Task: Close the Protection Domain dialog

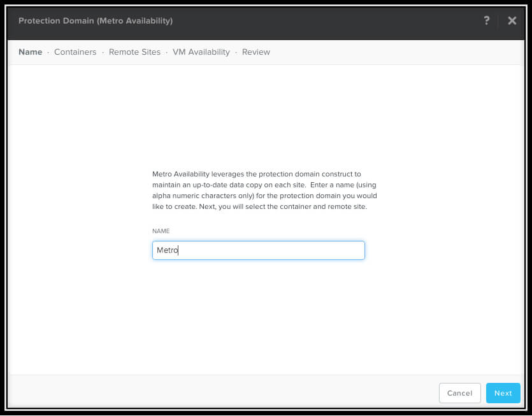Action: (512, 21)
